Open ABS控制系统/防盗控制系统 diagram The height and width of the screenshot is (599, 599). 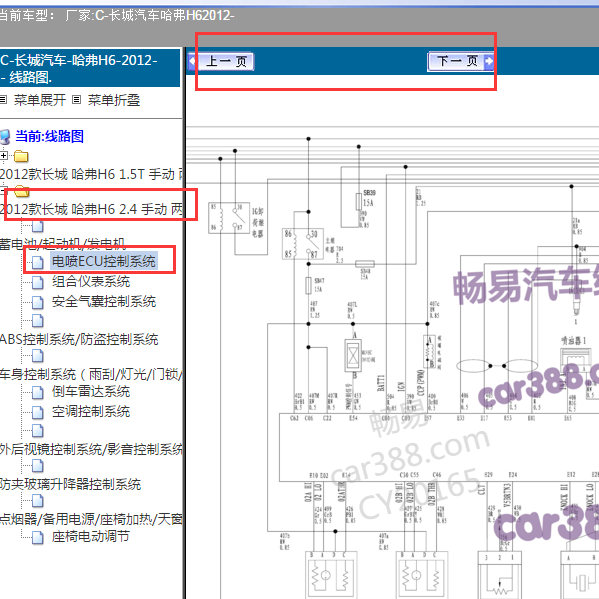click(79, 339)
